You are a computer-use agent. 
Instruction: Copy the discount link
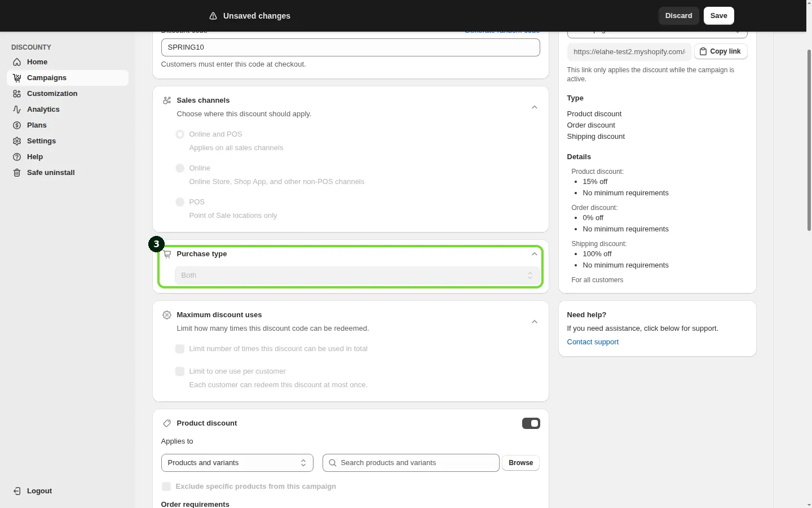click(x=721, y=51)
